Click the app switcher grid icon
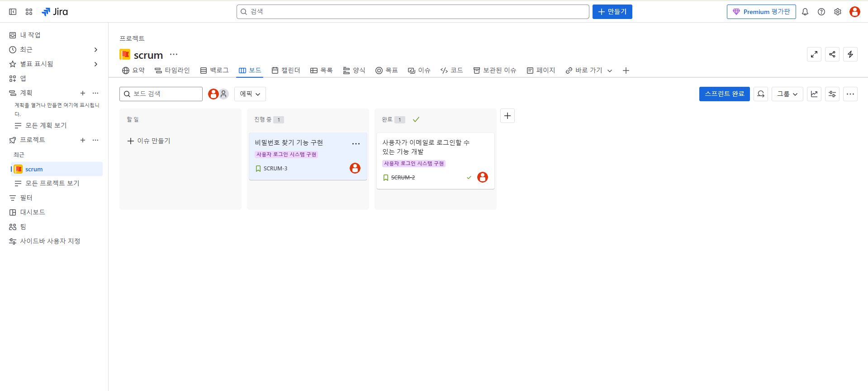This screenshot has width=868, height=391. (29, 12)
